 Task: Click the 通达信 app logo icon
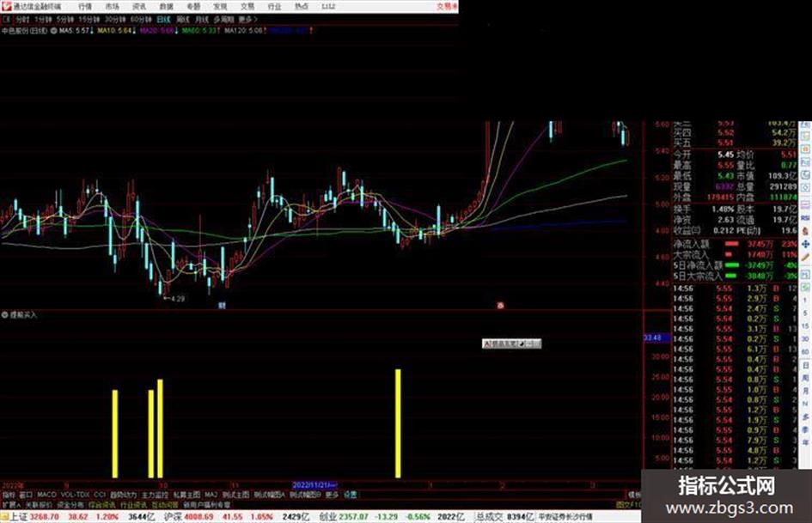pos(6,6)
